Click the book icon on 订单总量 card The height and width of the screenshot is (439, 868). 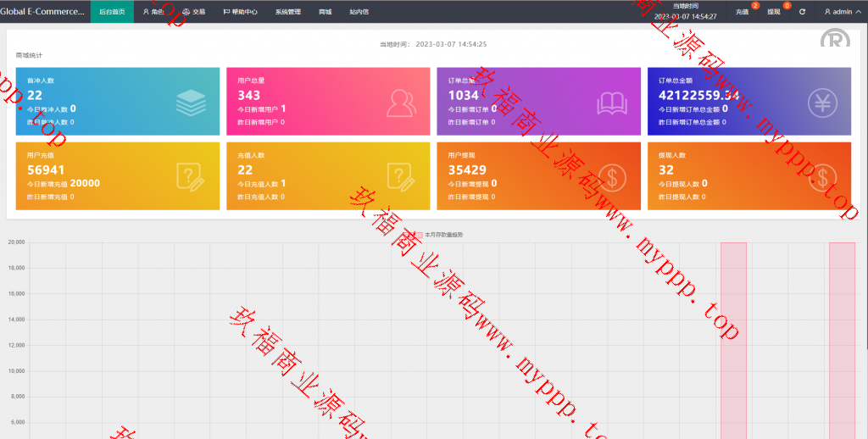coord(612,103)
